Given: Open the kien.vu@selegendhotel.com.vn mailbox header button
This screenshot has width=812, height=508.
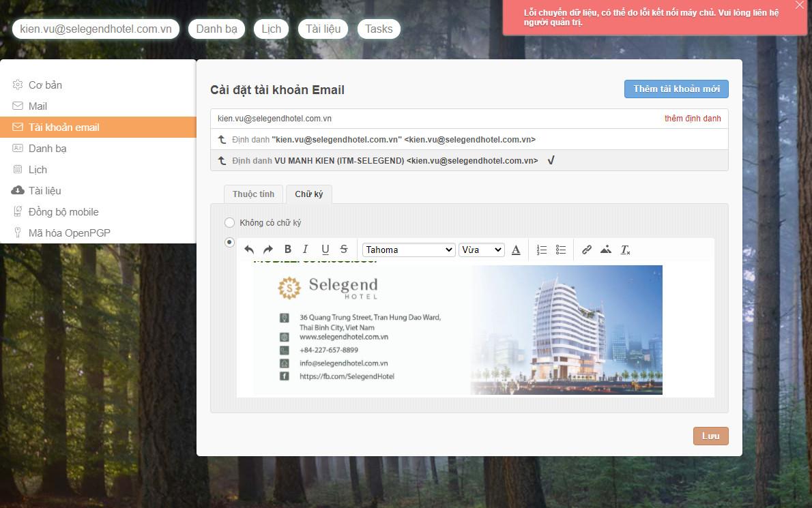Looking at the screenshot, I should tap(96, 29).
